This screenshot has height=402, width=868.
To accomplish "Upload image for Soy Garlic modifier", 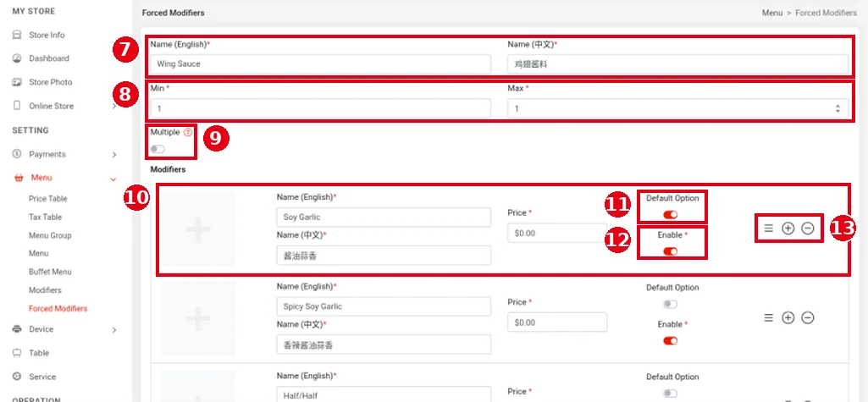I will pyautogui.click(x=197, y=229).
